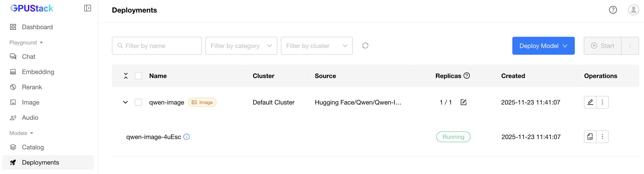Edit replicas count for qwen-image
The image size is (644, 174).
[463, 102]
